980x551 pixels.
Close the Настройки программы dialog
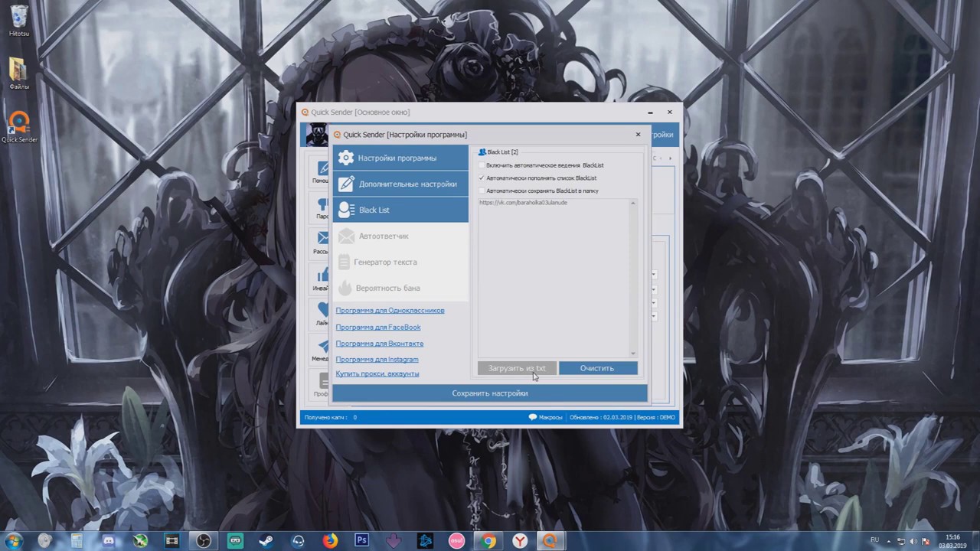coord(638,135)
